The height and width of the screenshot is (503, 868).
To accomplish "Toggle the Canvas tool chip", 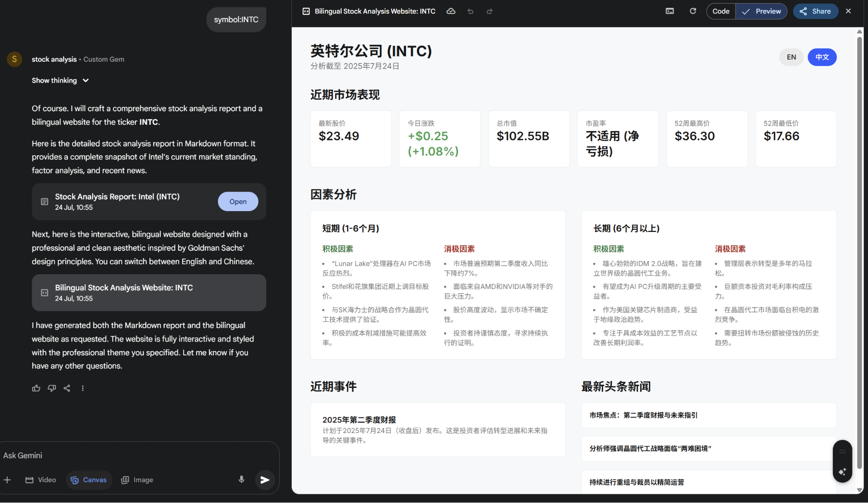I will (89, 480).
